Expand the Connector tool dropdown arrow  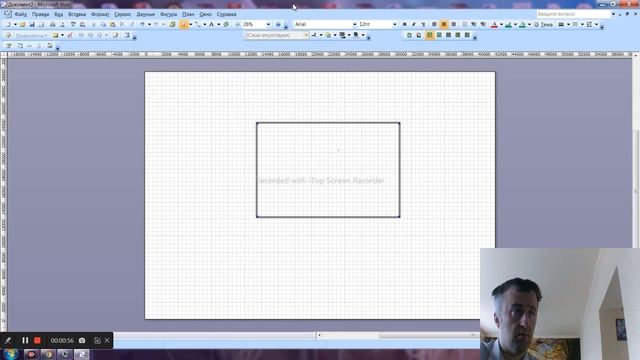click(204, 24)
